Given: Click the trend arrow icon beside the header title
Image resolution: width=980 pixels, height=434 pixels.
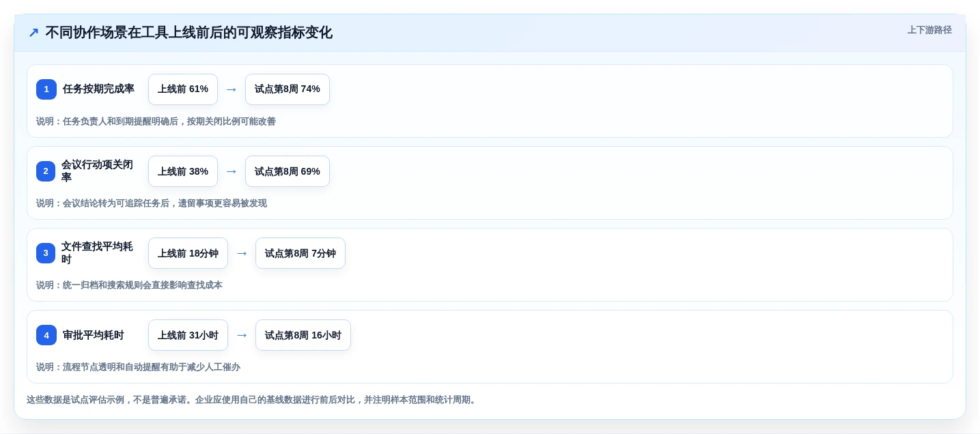Looking at the screenshot, I should coord(33,33).
